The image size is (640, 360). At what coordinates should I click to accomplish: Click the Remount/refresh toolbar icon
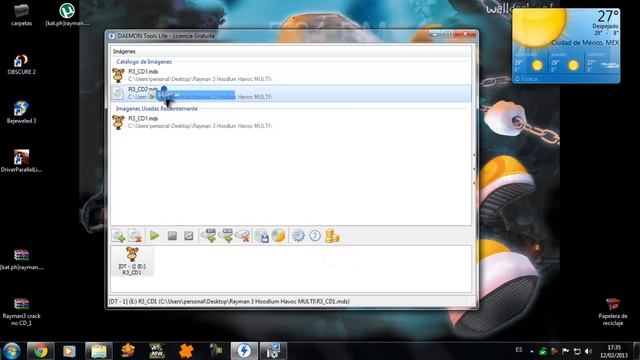click(189, 236)
